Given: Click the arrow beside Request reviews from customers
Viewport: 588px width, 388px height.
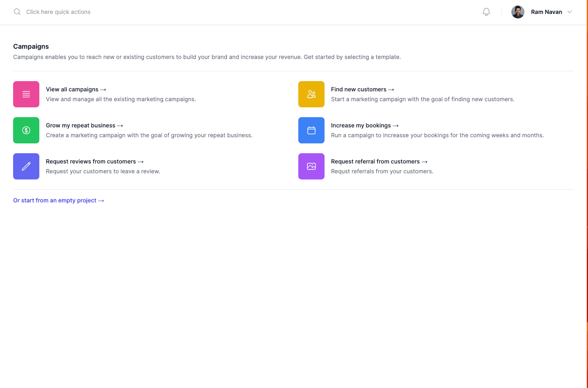Looking at the screenshot, I should tap(141, 161).
